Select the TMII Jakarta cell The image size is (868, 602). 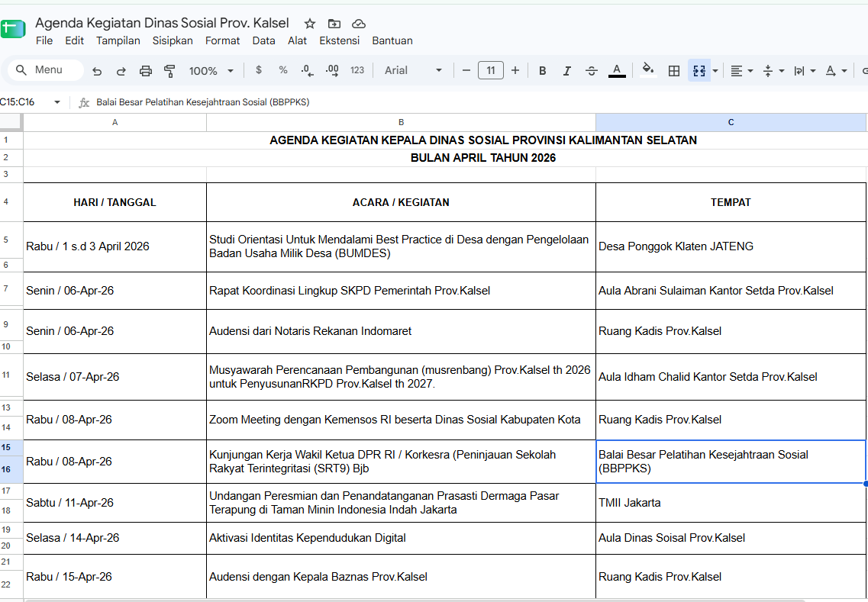point(731,503)
